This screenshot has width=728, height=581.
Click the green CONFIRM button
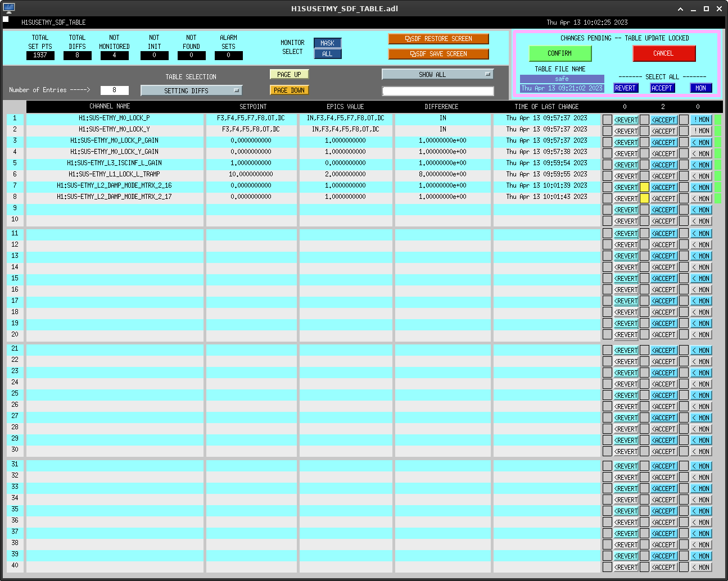click(560, 53)
